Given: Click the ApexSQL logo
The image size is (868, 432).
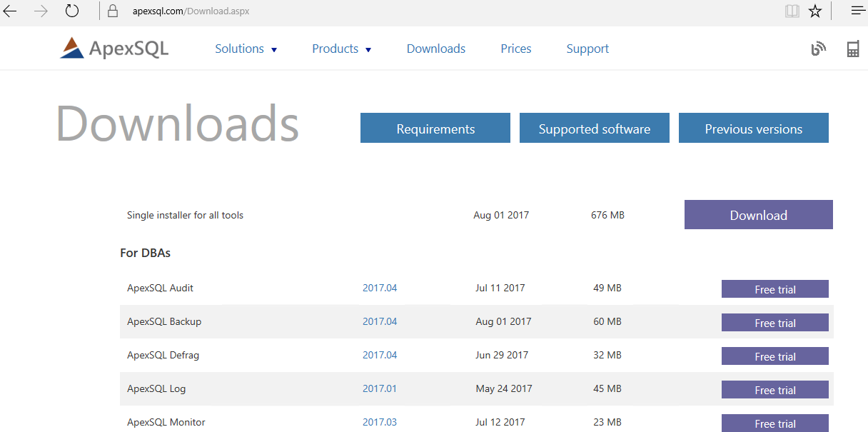Looking at the screenshot, I should coord(114,48).
